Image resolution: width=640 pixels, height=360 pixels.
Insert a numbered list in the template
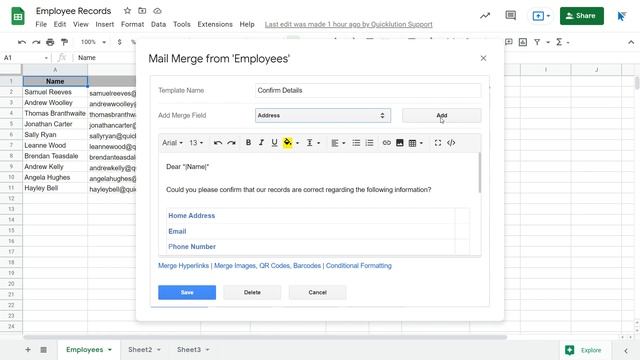point(369,143)
